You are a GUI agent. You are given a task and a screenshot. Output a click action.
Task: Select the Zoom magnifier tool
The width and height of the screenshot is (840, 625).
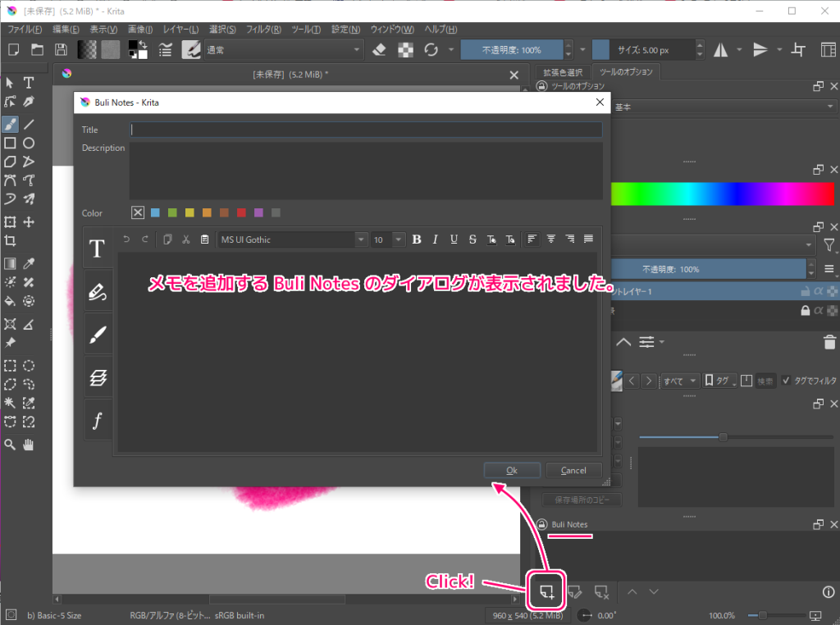tap(10, 445)
